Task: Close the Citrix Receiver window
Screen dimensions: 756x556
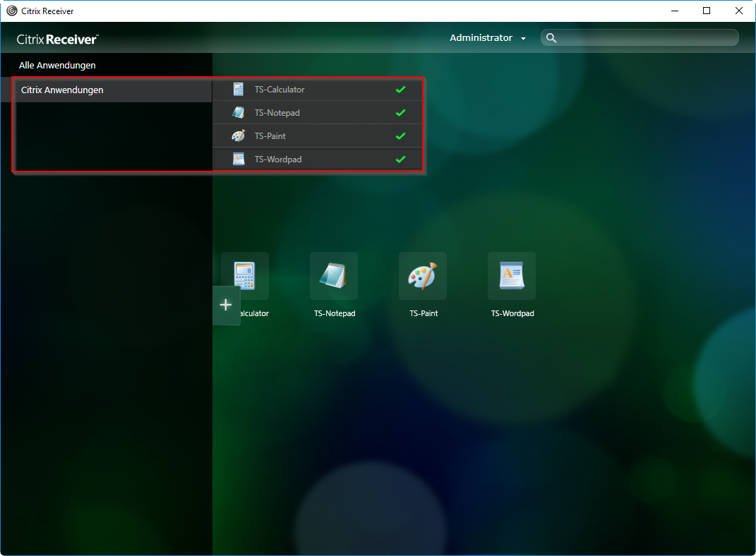Action: click(738, 11)
